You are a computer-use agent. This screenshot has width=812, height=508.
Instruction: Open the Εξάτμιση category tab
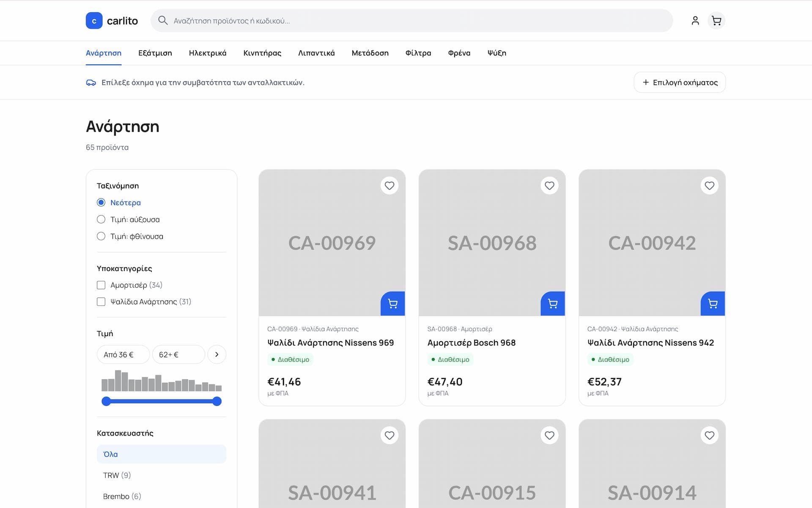click(155, 53)
